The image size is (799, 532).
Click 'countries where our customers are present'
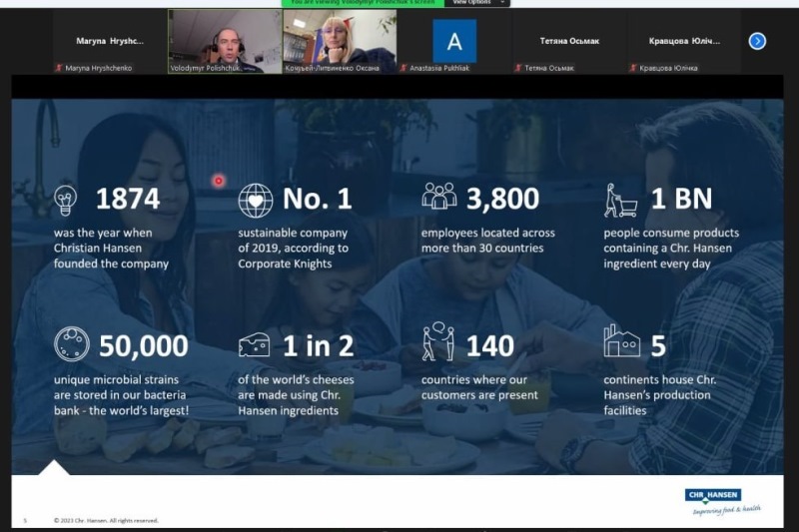click(x=479, y=387)
